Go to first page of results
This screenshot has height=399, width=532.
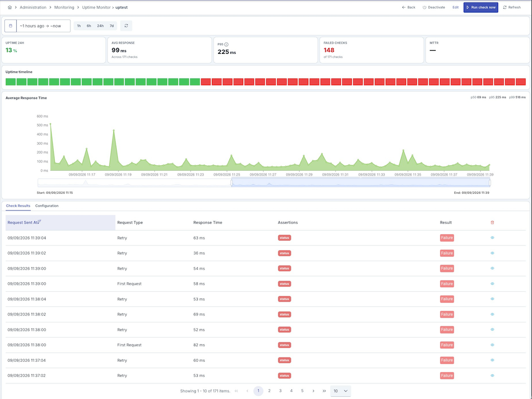coord(237,391)
